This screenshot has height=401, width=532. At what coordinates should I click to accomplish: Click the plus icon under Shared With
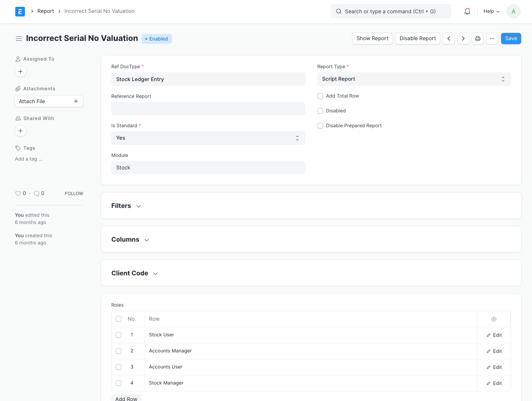point(20,131)
